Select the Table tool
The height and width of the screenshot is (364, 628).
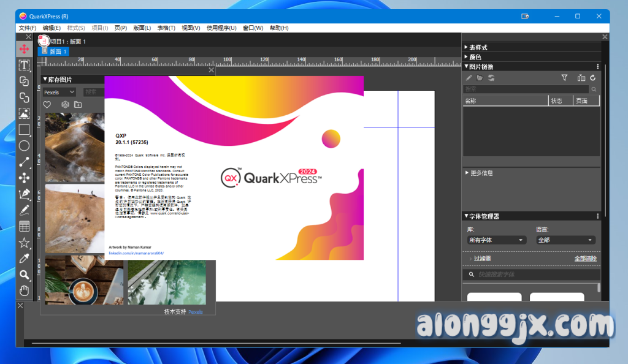coord(24,227)
